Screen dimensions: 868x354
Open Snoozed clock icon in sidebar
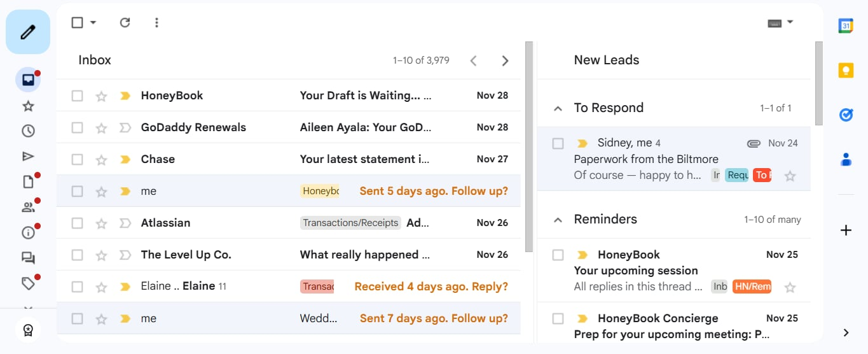click(x=28, y=131)
